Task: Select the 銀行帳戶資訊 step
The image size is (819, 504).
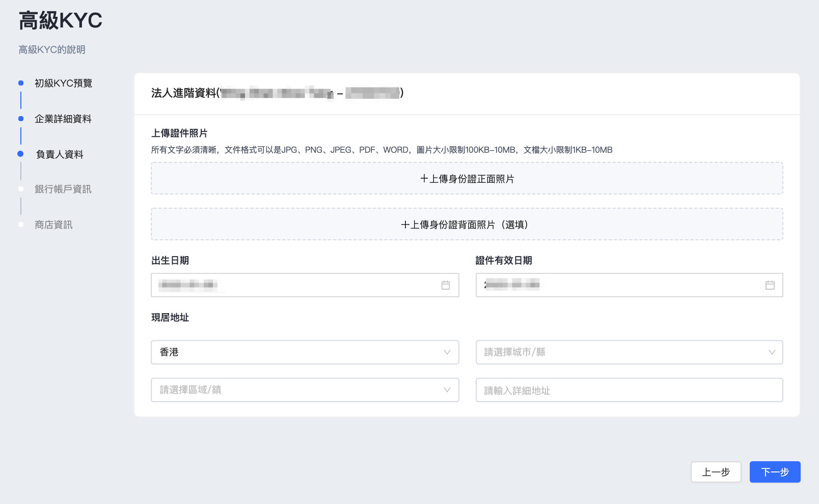Action: point(63,189)
